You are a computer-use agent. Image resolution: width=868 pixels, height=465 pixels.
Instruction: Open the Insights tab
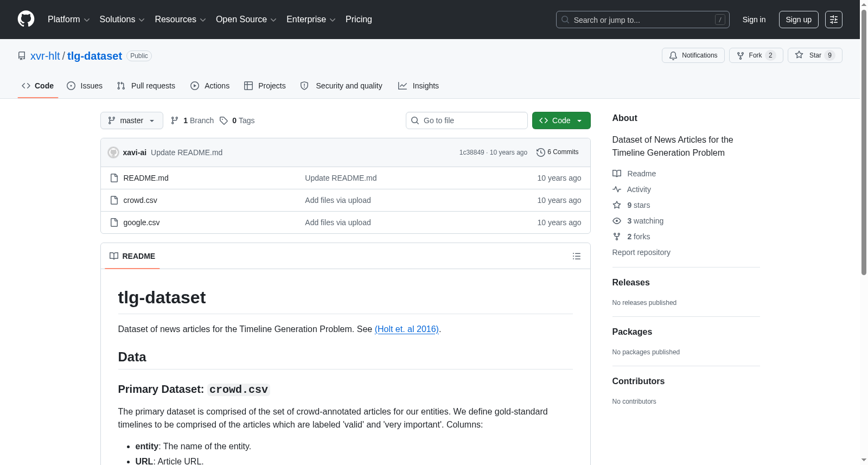[418, 86]
